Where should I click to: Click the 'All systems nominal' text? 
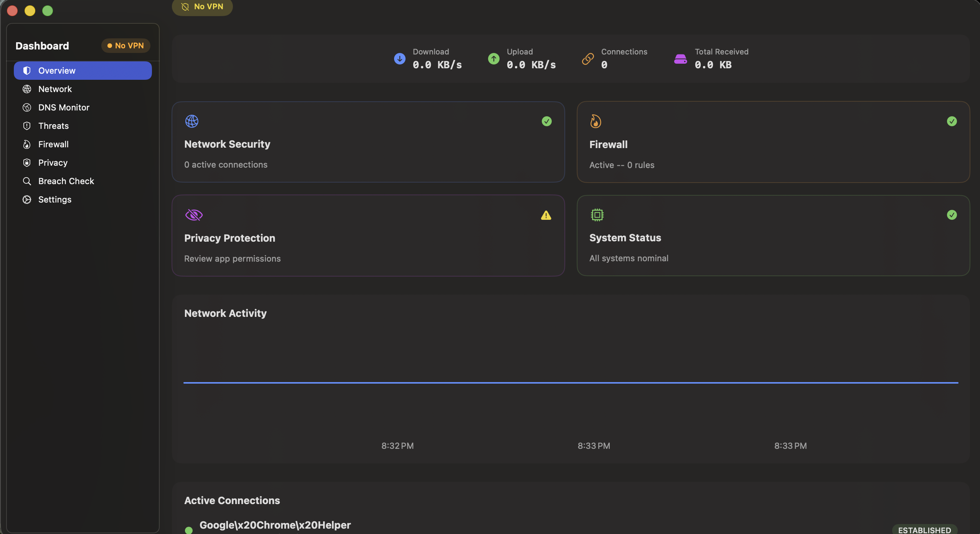[x=629, y=258]
